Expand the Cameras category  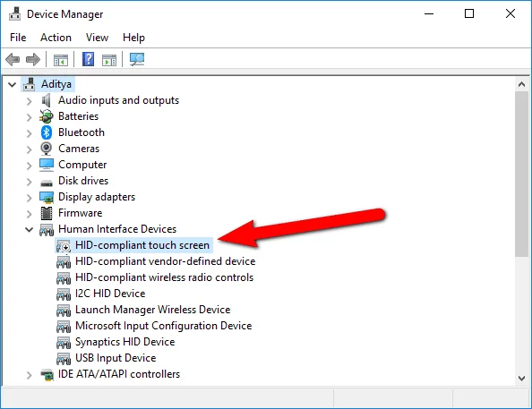click(30, 149)
